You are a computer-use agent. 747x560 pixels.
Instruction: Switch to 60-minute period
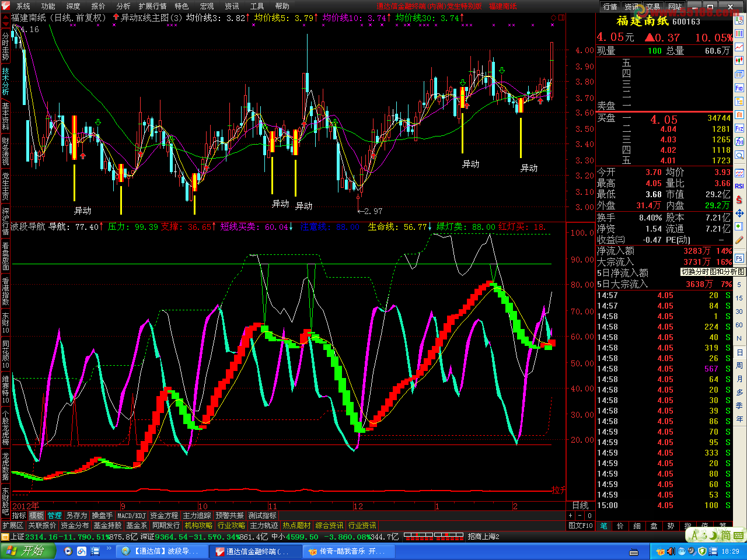point(739,325)
